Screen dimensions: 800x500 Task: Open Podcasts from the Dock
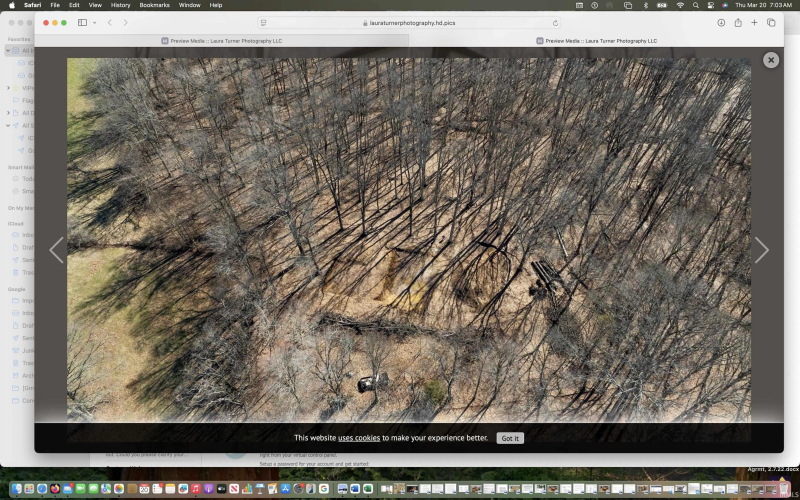tap(209, 489)
